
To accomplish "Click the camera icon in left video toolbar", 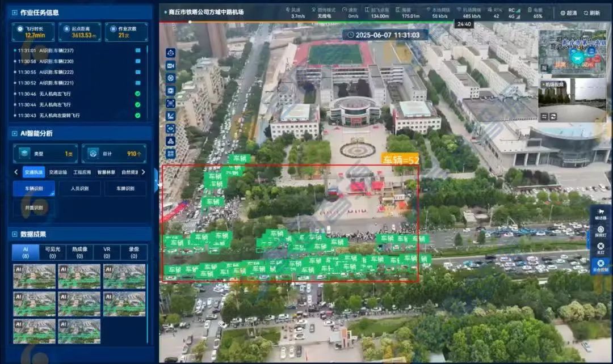I will [x=171, y=66].
